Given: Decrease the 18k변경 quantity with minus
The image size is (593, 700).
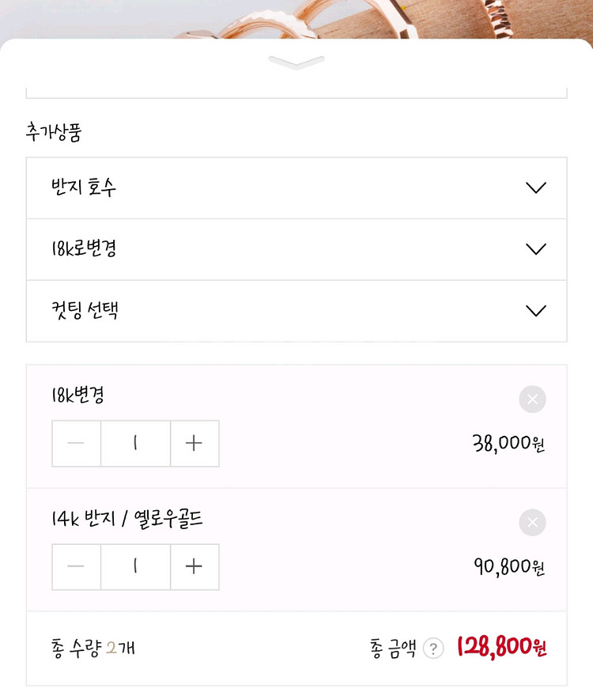Looking at the screenshot, I should click(x=77, y=444).
